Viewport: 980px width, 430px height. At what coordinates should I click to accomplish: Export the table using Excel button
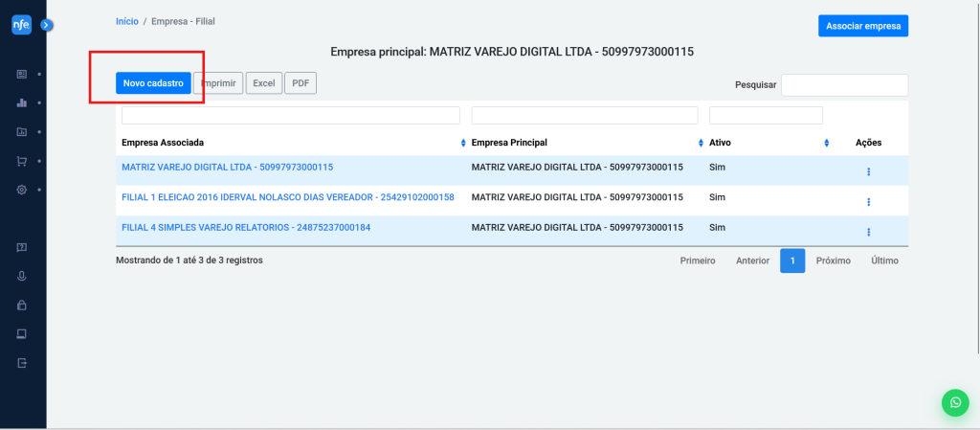[x=263, y=84]
